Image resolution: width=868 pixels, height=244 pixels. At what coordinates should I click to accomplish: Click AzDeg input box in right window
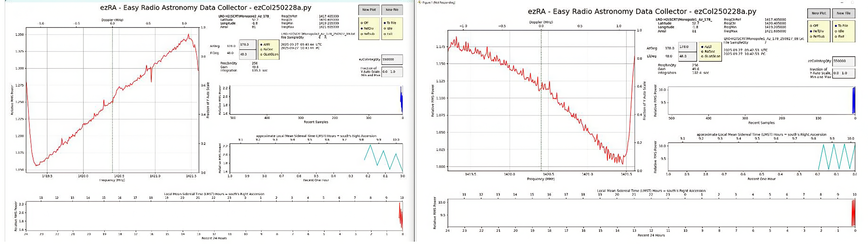pos(687,47)
